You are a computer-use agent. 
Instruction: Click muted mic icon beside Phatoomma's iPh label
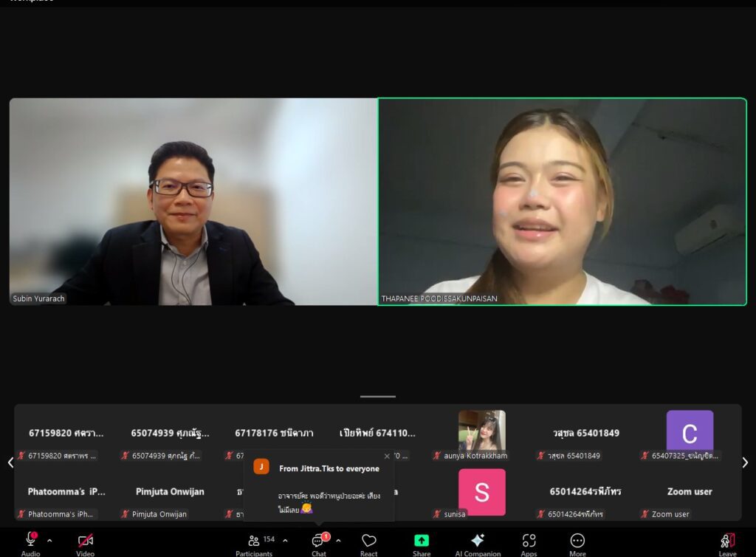tap(21, 514)
